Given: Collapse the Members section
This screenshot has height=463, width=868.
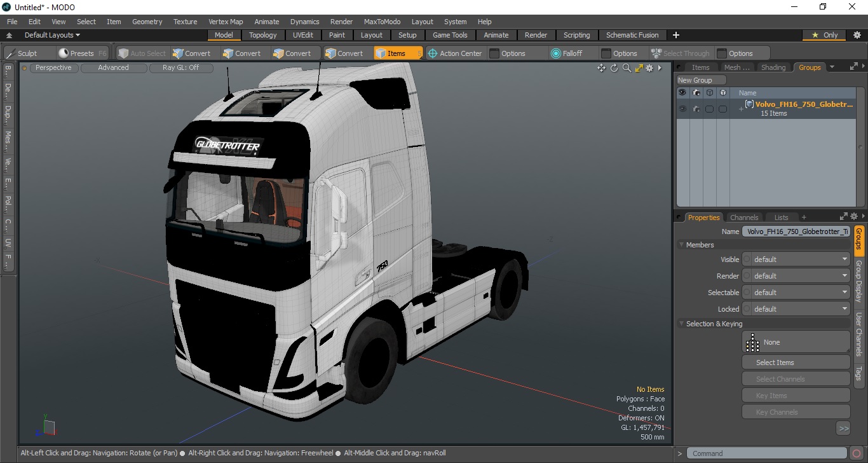Looking at the screenshot, I should coord(682,245).
